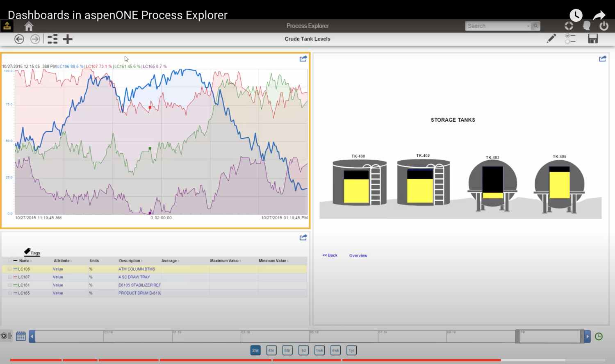Select the 4hr time range
This screenshot has height=364, width=615.
(271, 350)
